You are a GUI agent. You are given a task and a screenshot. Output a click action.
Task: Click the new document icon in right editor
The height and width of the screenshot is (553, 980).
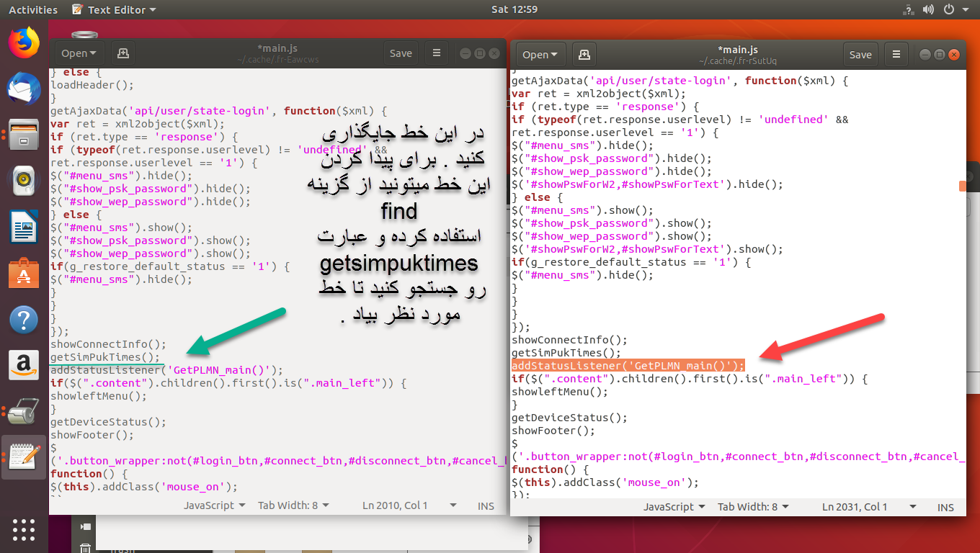583,55
